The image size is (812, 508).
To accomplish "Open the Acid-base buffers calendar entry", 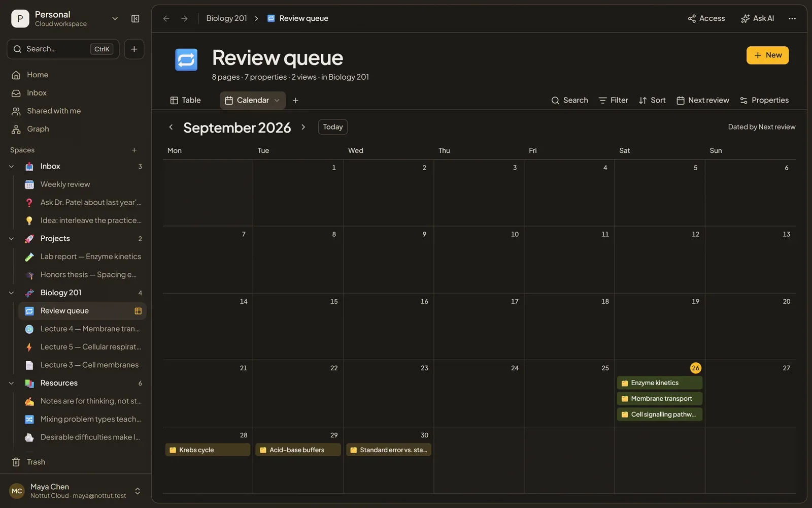I will [x=298, y=450].
